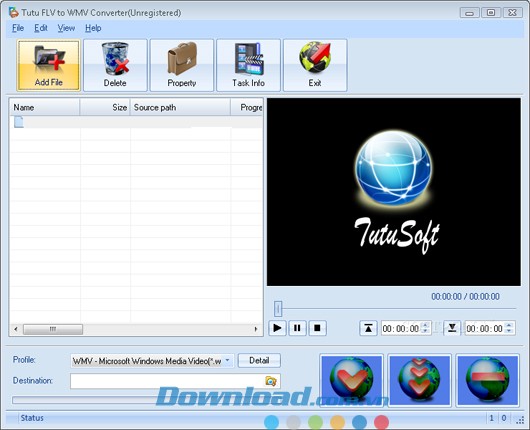Sort list by the Name column header
Image resolution: width=530 pixels, height=430 pixels.
point(44,108)
